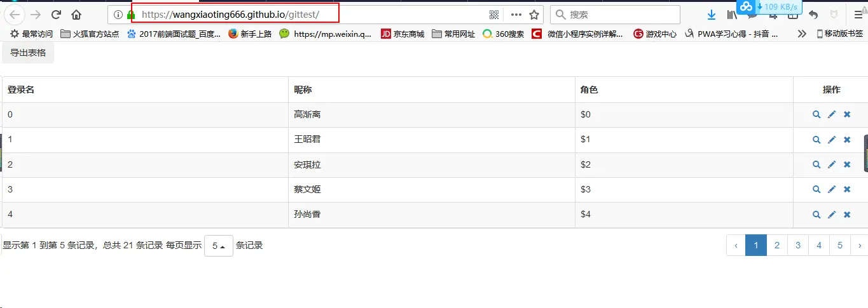
Task: Edit the 孙尚香 row
Action: point(832,215)
